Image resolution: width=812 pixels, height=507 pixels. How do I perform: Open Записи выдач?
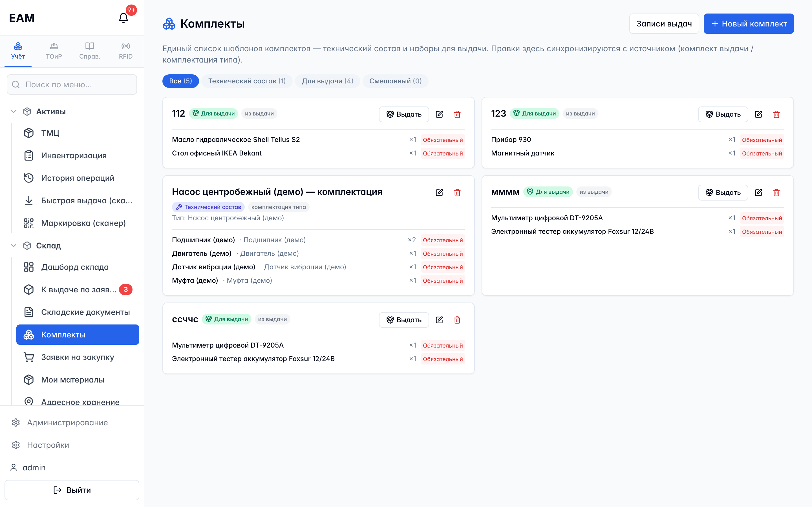pyautogui.click(x=664, y=24)
